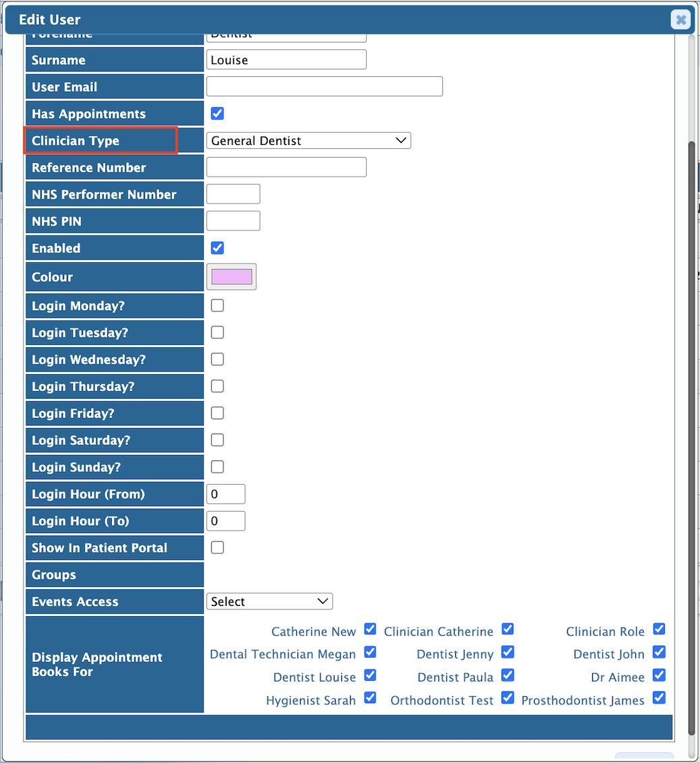The width and height of the screenshot is (700, 763).
Task: Click the Login Hour (From) field
Action: [226, 494]
